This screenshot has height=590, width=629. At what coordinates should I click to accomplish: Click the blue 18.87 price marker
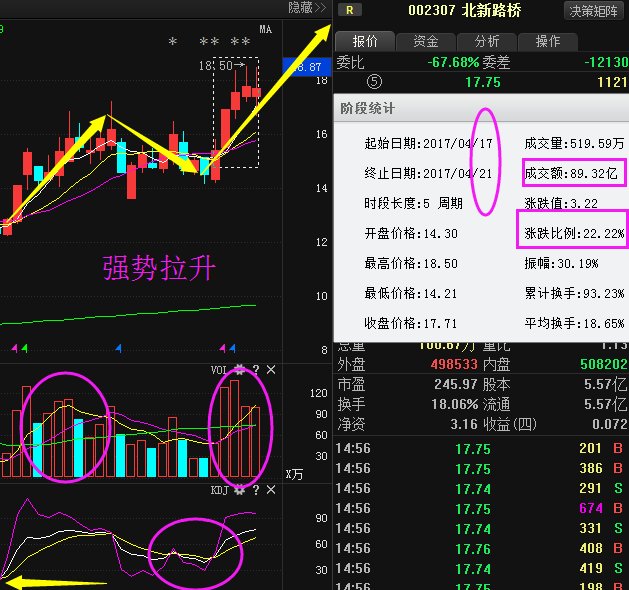pos(304,66)
